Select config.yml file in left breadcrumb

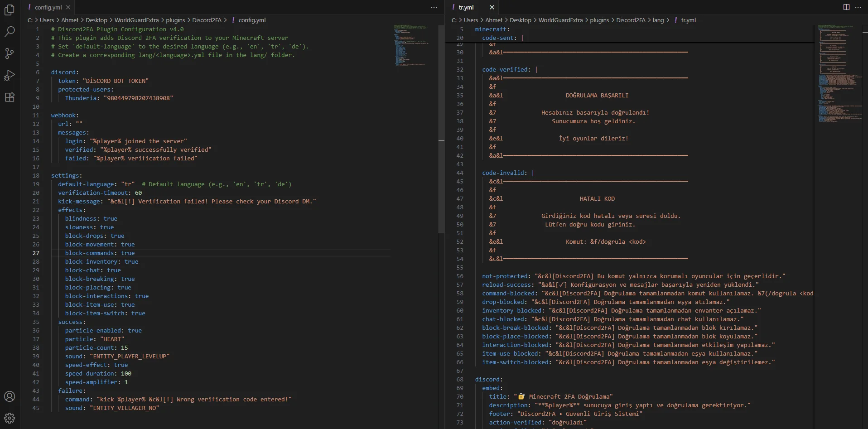coord(252,20)
